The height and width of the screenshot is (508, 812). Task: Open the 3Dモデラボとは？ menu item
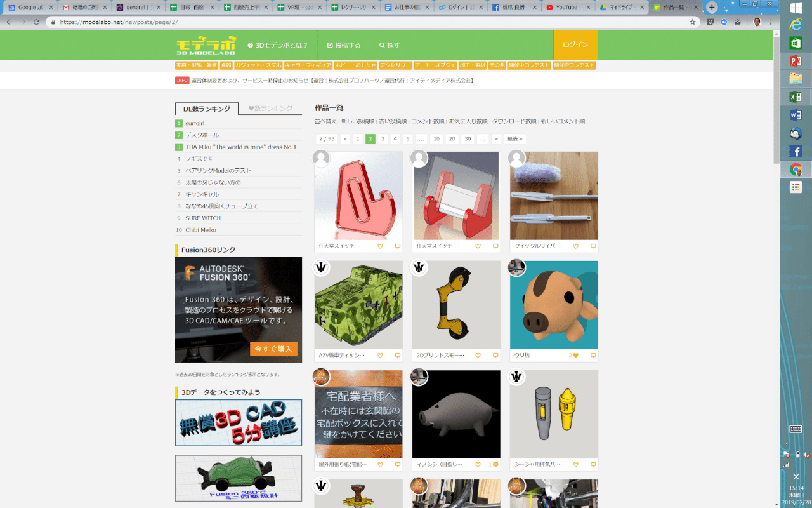pos(278,45)
